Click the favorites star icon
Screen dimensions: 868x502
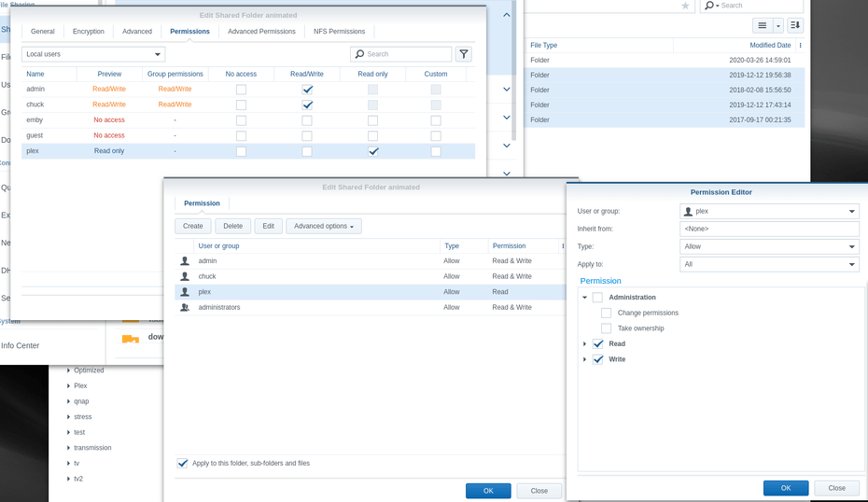coord(685,6)
